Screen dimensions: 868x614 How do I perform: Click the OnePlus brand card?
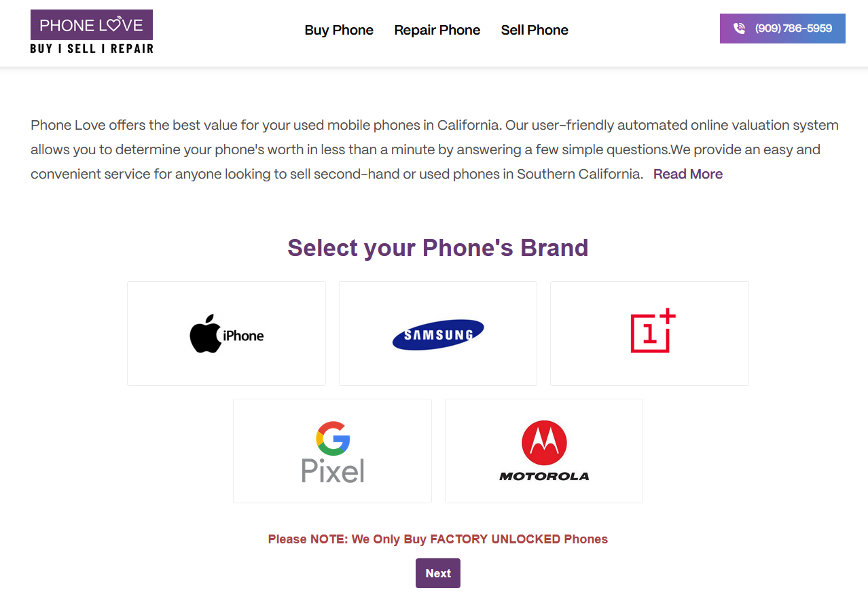tap(649, 333)
